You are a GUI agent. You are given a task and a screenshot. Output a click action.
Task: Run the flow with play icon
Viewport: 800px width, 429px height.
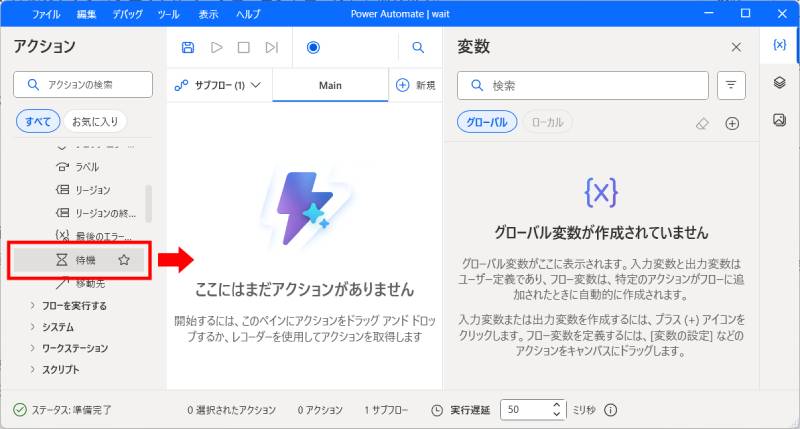pyautogui.click(x=217, y=47)
